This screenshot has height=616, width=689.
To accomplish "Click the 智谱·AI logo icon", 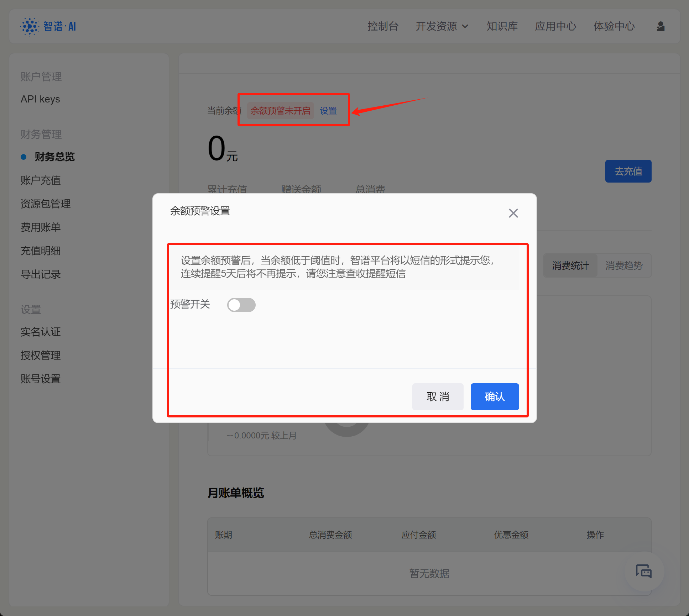I will (x=30, y=26).
